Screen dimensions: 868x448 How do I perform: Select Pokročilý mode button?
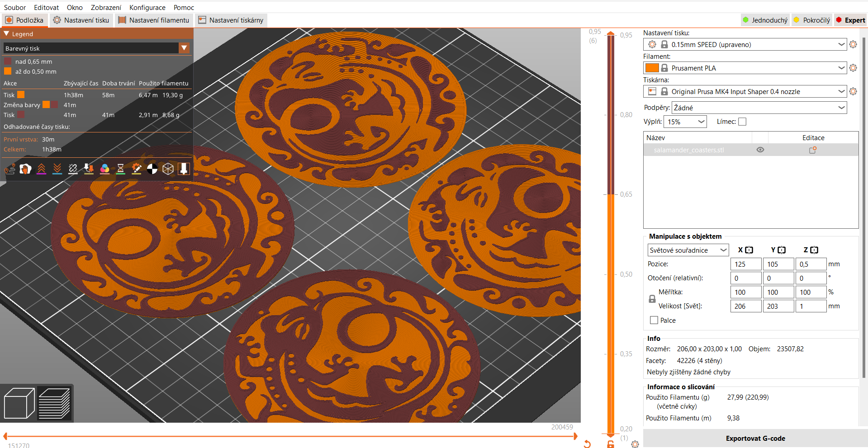coord(812,20)
